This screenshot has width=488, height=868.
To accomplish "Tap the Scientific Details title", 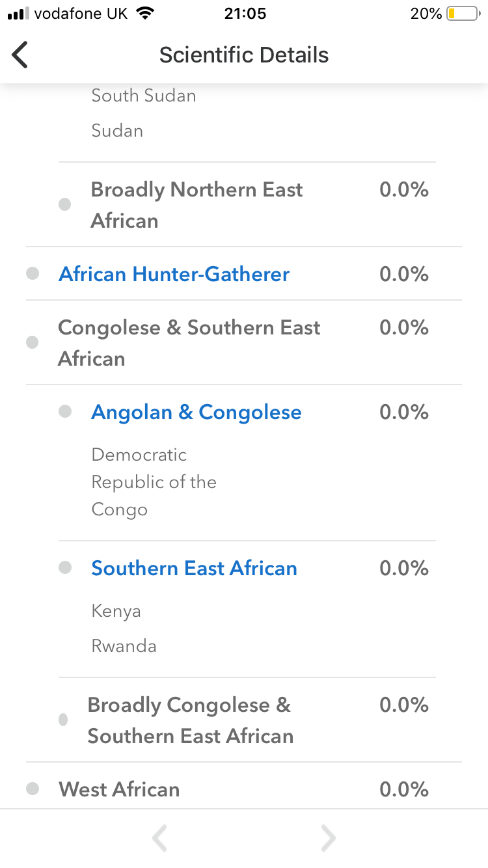I will [x=244, y=55].
